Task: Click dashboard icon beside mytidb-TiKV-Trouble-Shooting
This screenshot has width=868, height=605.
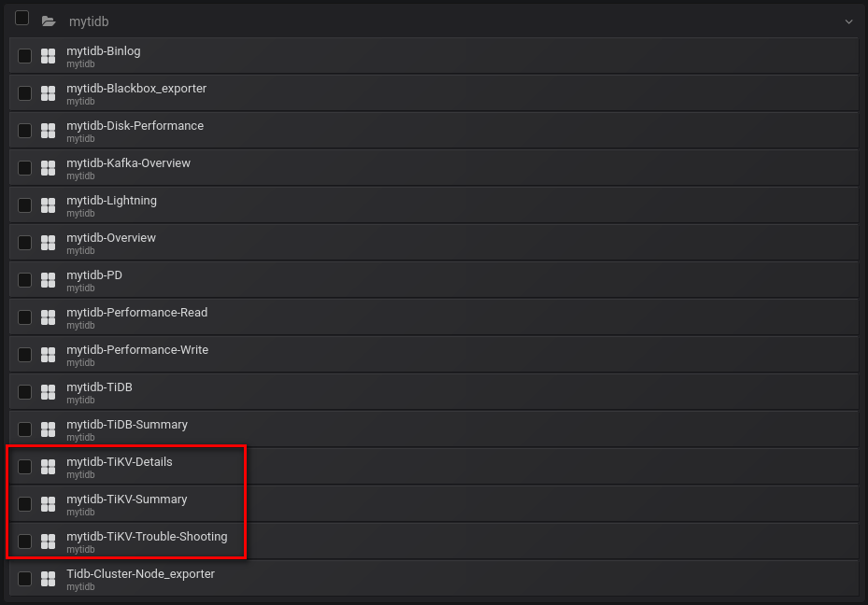Action: pos(49,541)
